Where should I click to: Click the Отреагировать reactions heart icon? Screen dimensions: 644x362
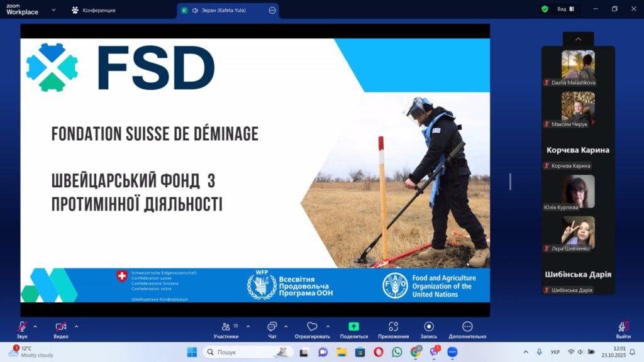click(x=312, y=327)
